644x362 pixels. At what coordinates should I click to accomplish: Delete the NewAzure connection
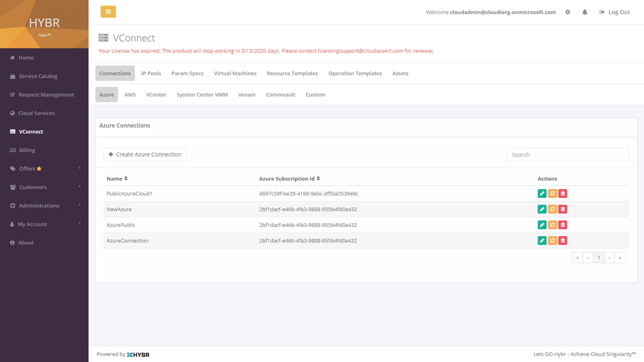click(x=563, y=209)
